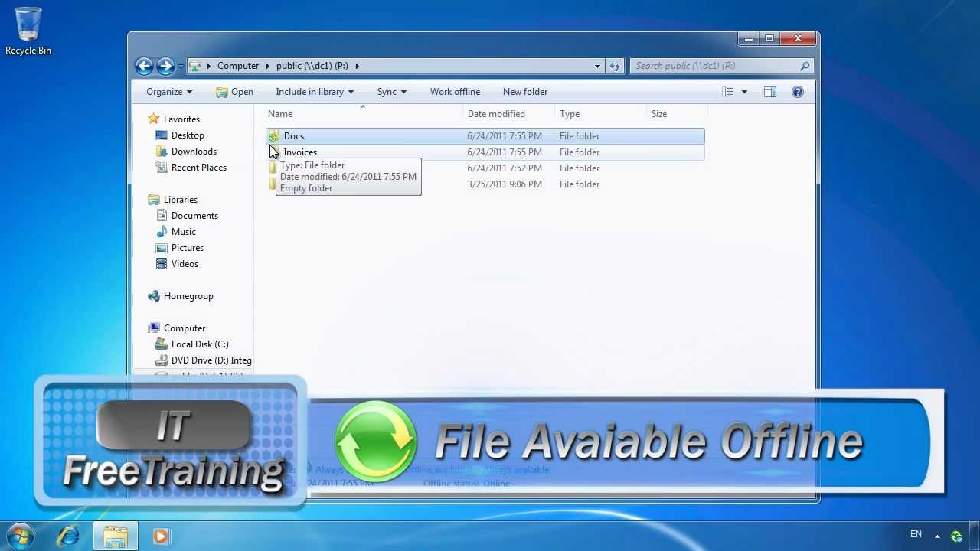Image resolution: width=980 pixels, height=551 pixels.
Task: Click the 3/25/2011 9:06 PM date cell
Action: (x=505, y=184)
